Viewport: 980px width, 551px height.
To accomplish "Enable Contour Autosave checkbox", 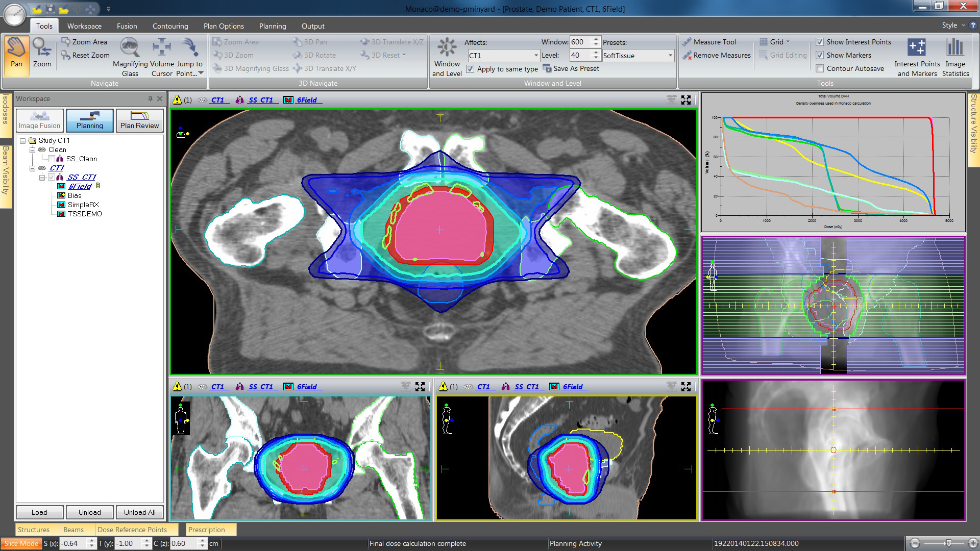I will point(820,68).
